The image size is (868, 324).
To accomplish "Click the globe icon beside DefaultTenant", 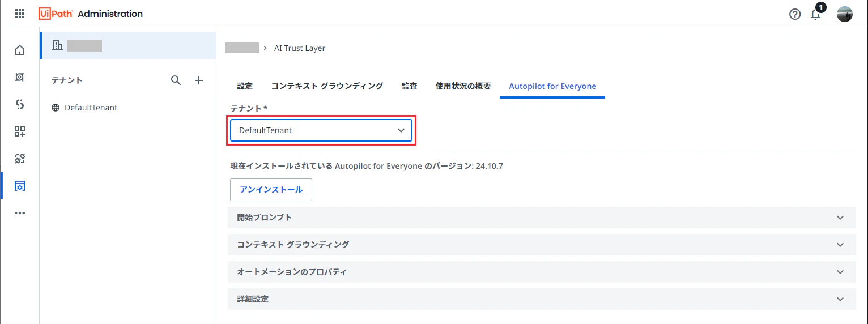I will [x=56, y=108].
